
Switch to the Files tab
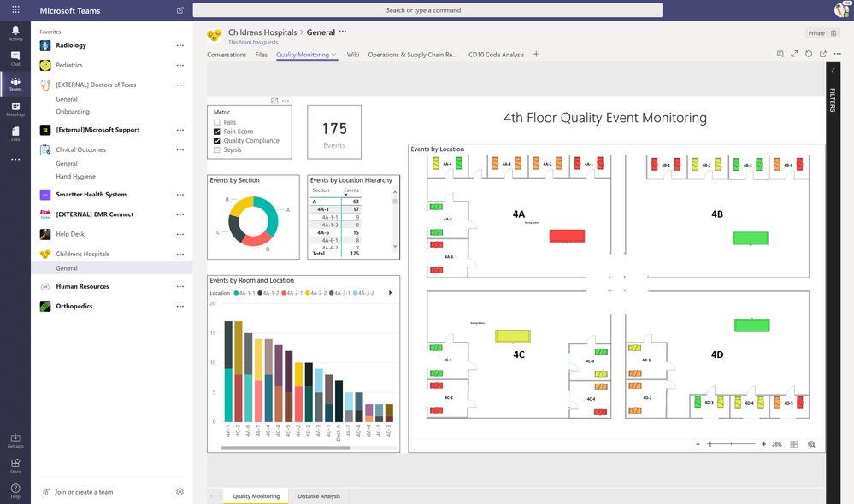[262, 55]
